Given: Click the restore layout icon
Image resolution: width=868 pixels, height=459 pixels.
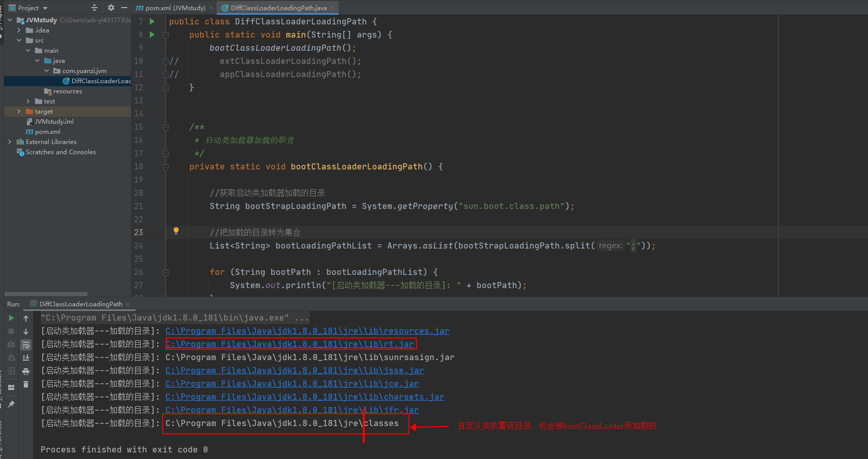Looking at the screenshot, I should (11, 387).
